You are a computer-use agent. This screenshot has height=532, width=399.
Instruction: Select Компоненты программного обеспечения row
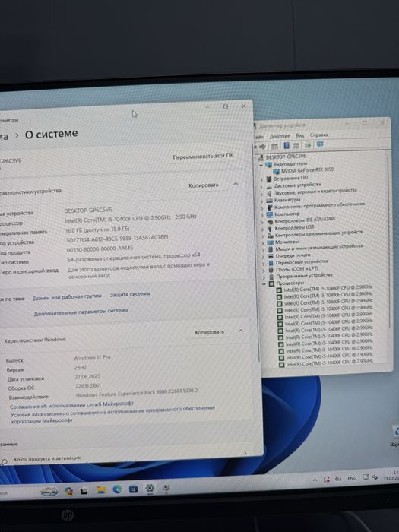[x=319, y=205]
